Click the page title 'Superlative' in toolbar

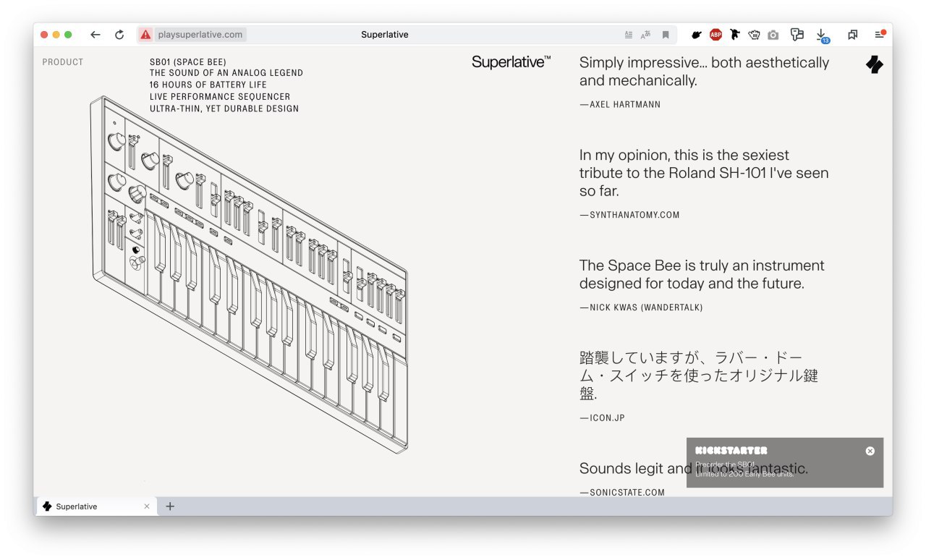(385, 35)
